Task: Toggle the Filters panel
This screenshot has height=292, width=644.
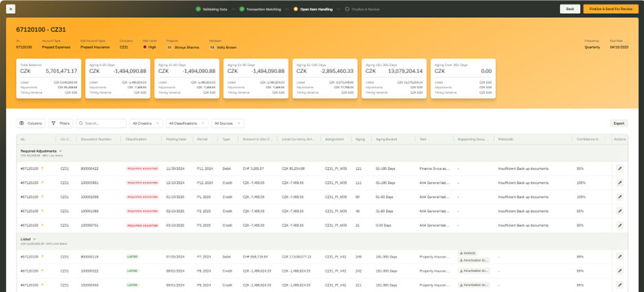Action: click(61, 123)
